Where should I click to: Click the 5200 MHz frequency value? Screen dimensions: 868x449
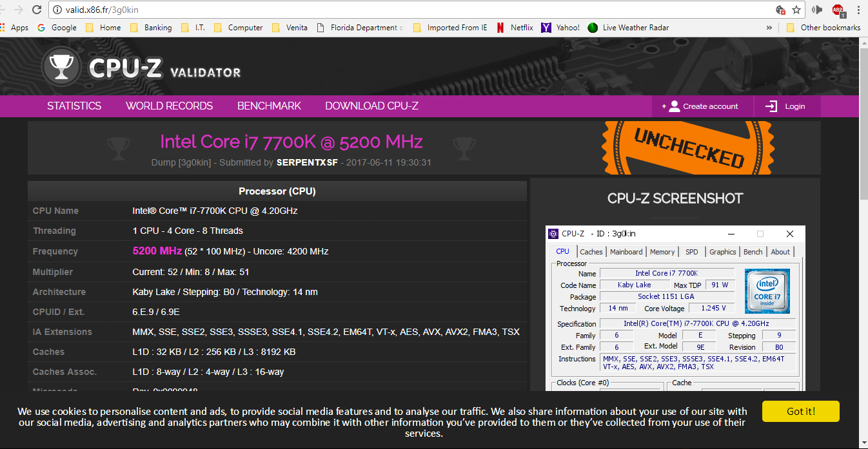157,251
